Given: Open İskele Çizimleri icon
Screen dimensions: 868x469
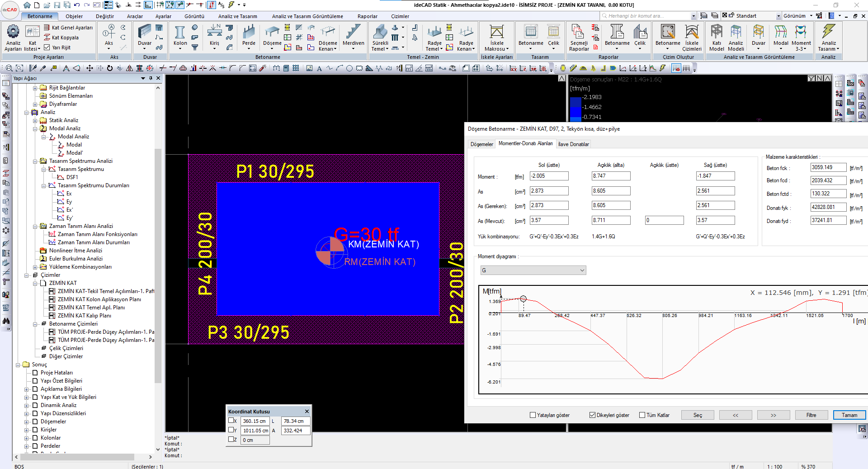Looking at the screenshot, I should tap(692, 38).
